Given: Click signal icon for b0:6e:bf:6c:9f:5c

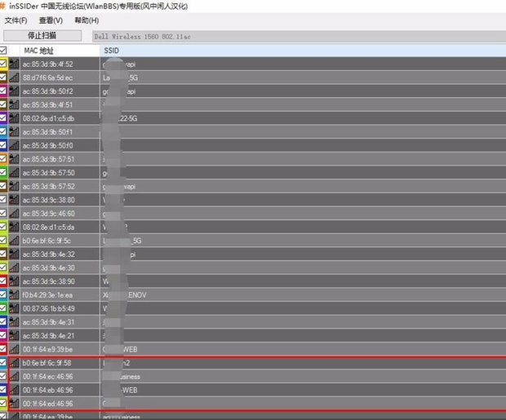Looking at the screenshot, I should 14,241.
